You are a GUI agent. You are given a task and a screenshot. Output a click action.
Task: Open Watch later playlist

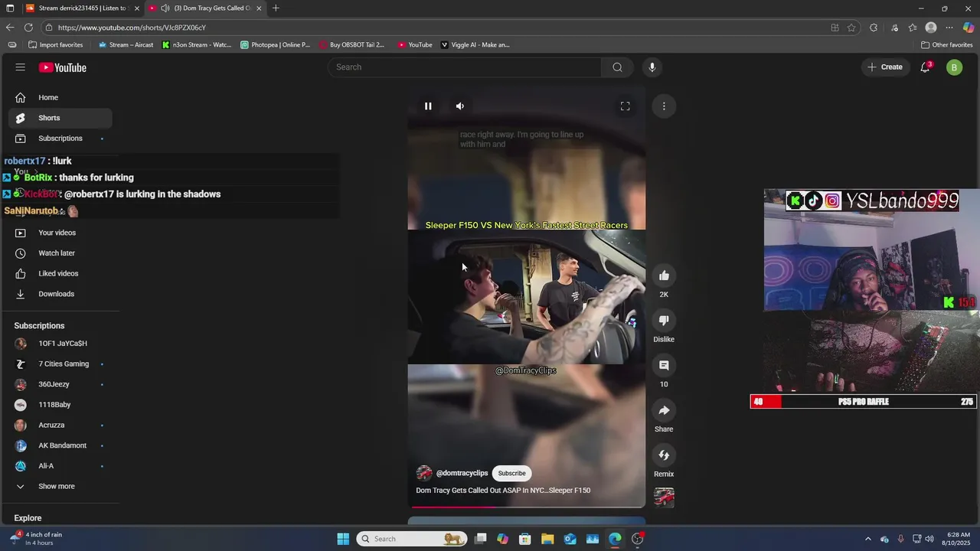[60, 253]
